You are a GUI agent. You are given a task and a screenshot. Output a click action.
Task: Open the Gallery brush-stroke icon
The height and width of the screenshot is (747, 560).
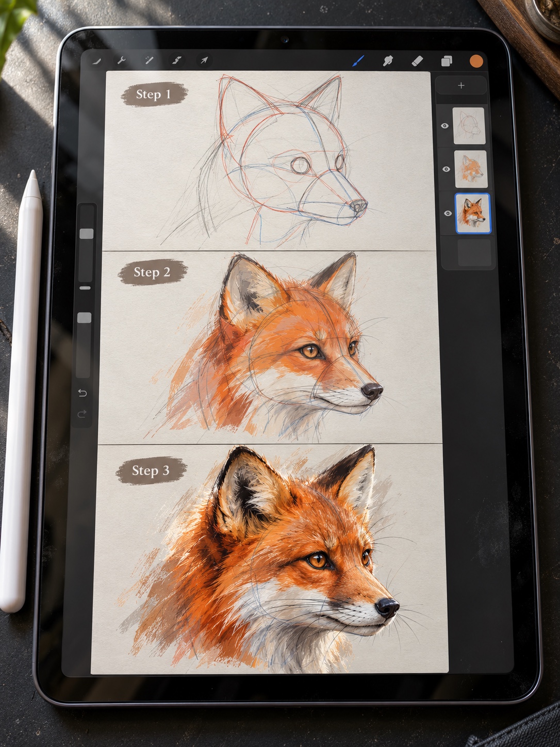tap(96, 61)
